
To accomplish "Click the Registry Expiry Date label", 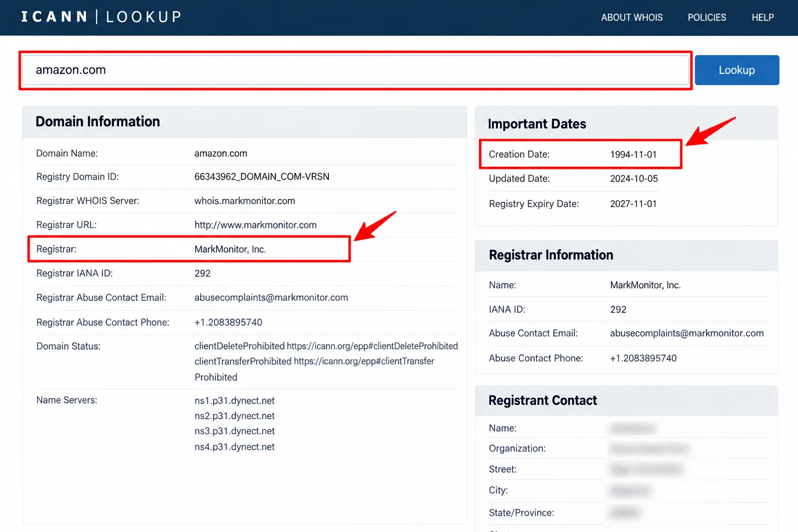I will coord(534,204).
